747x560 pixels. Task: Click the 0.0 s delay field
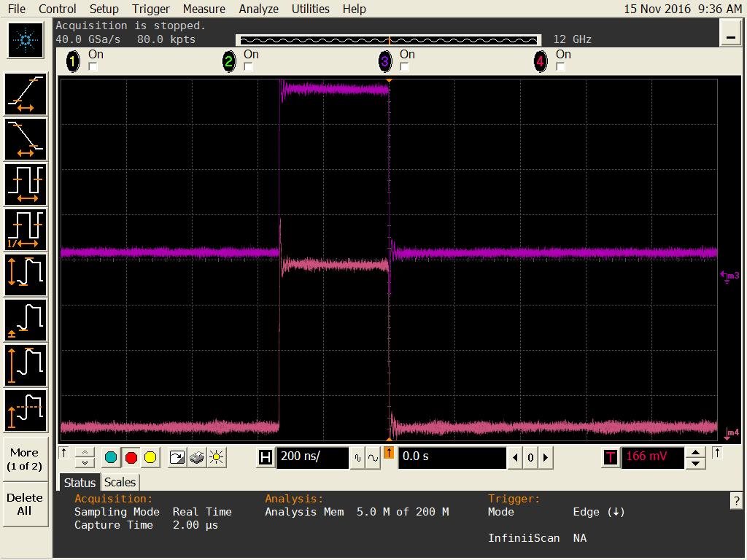click(x=452, y=458)
